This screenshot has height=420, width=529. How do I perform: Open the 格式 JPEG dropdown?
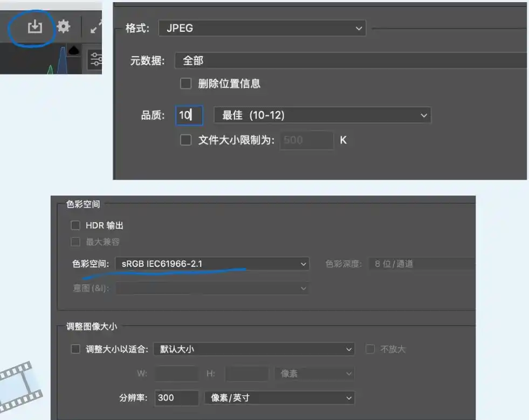pyautogui.click(x=262, y=28)
